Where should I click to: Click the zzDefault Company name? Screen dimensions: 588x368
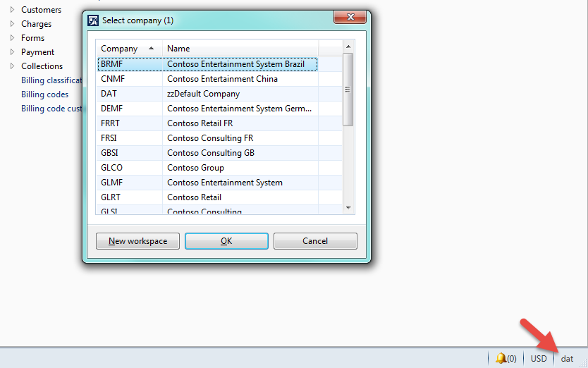click(203, 94)
